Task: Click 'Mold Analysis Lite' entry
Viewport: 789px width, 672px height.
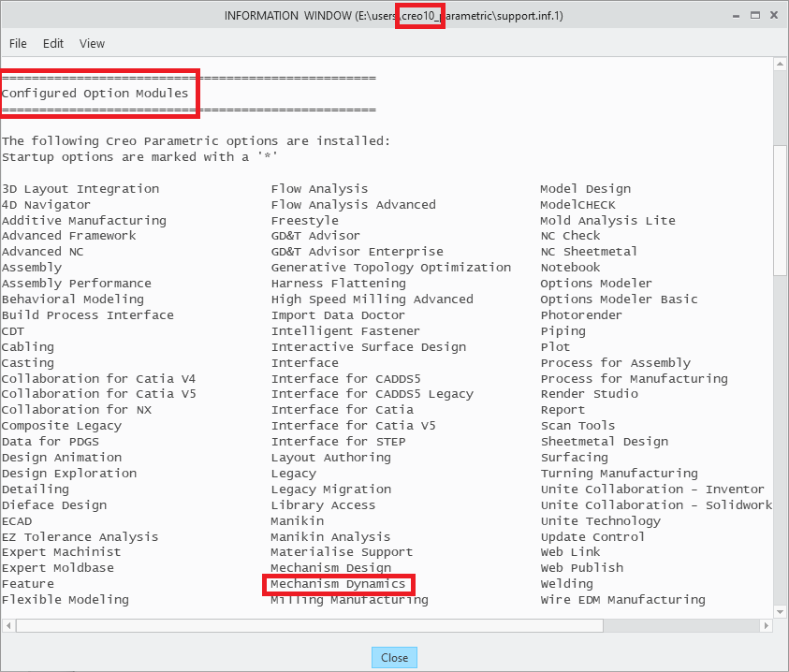Action: click(607, 221)
